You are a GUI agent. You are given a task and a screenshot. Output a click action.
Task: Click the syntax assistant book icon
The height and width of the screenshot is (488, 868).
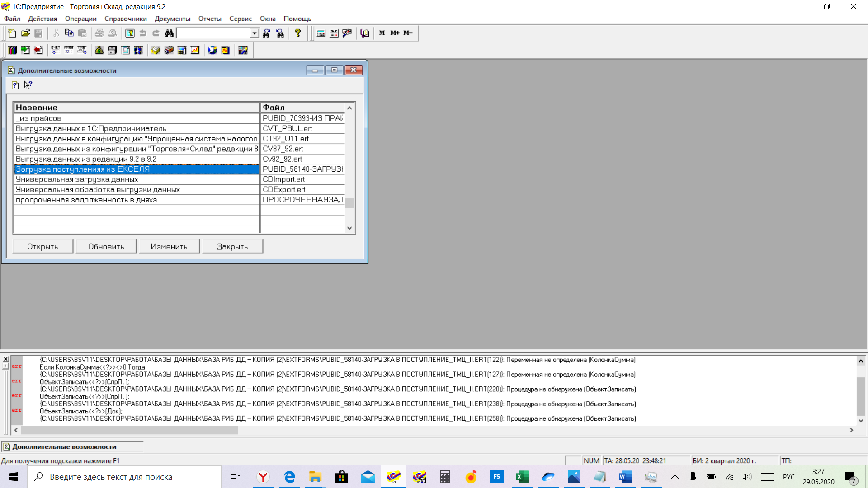(x=365, y=33)
